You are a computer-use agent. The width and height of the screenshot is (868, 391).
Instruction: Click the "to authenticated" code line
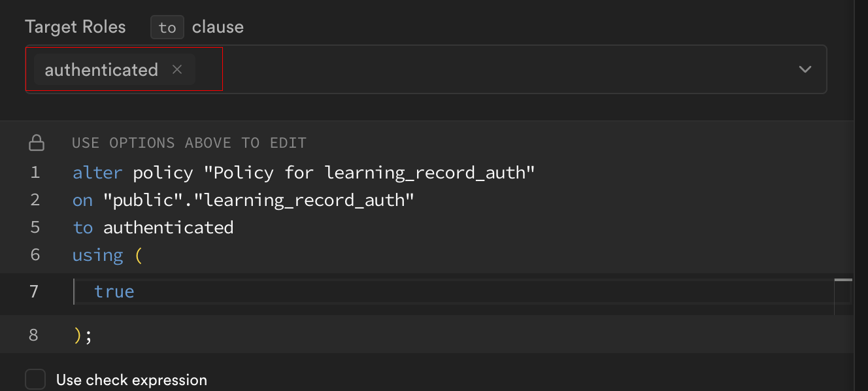tap(153, 228)
